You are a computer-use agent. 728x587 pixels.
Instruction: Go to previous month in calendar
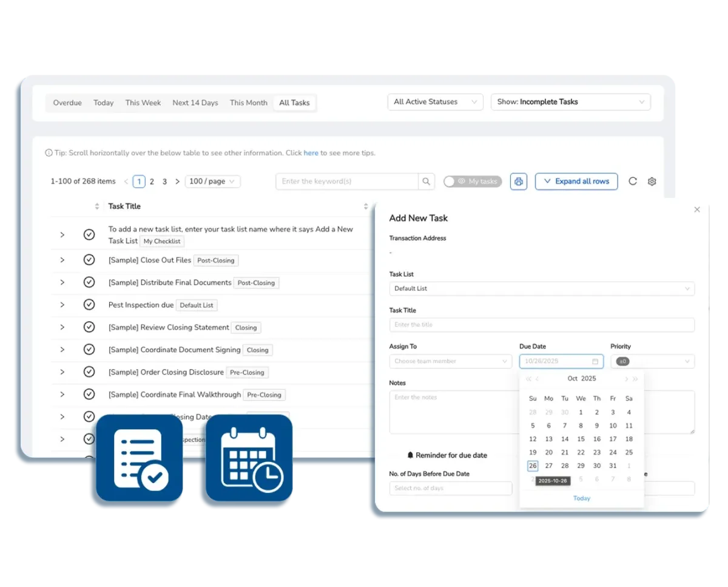pos(538,379)
